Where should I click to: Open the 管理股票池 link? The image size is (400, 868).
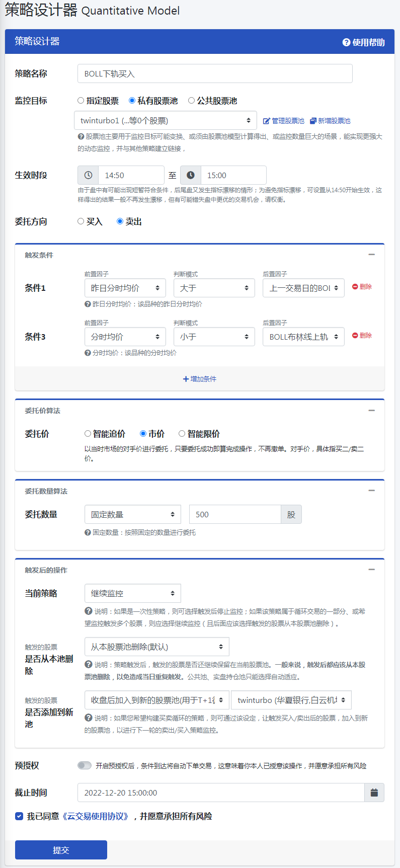coord(284,121)
